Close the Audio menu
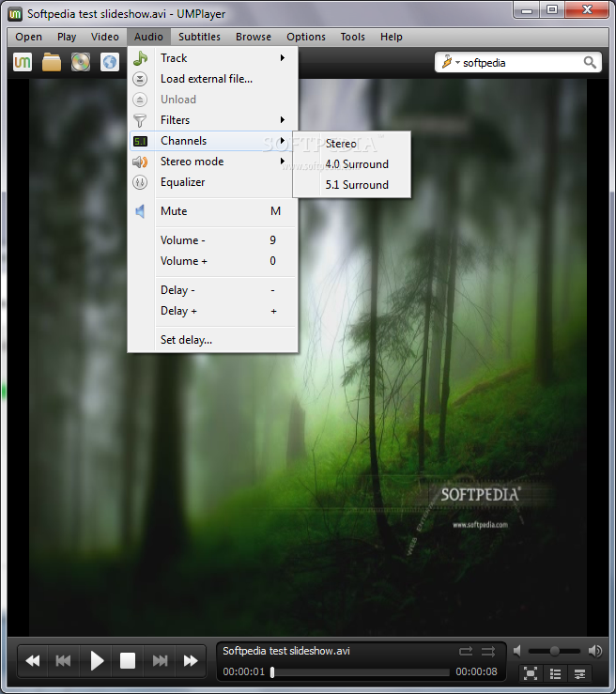The image size is (616, 694). coord(148,37)
